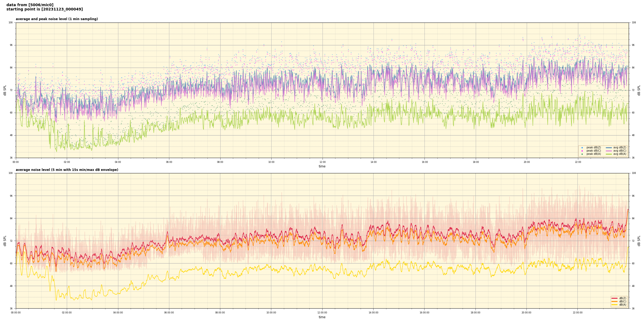Click the 18:00 tick on top chart
Screen dimensions: 644x322
point(476,162)
